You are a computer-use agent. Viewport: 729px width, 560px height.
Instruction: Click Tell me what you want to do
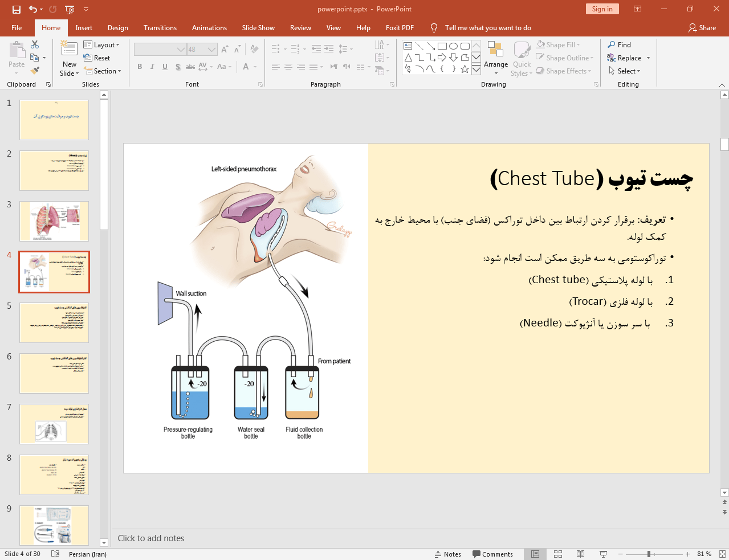487,28
